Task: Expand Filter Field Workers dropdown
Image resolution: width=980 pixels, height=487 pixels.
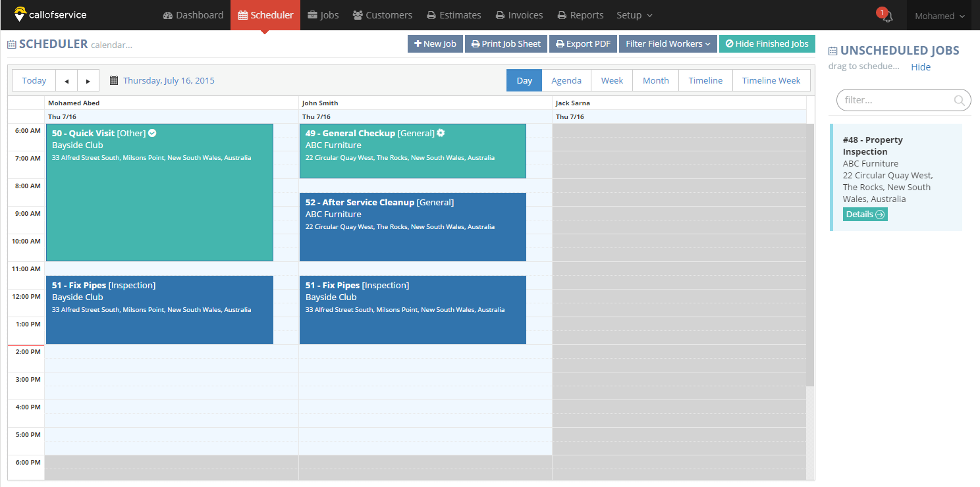Action: point(668,43)
